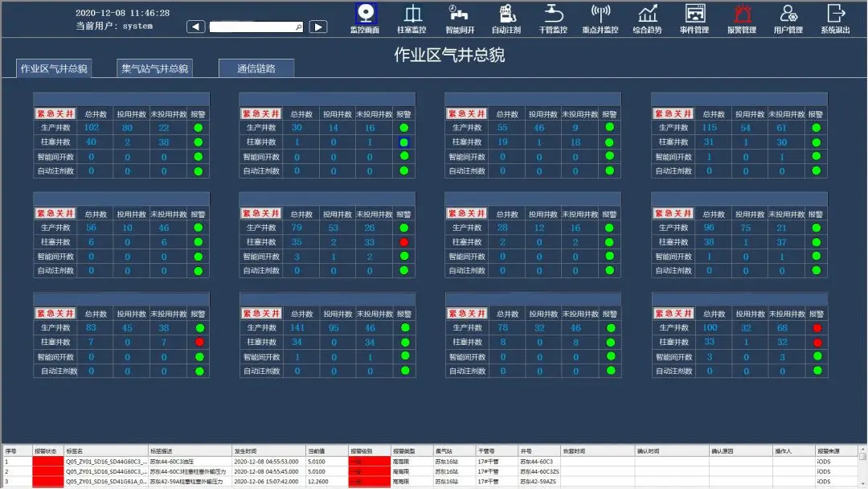Select the 作业区气井总貌 tab
The width and height of the screenshot is (868, 489).
(54, 68)
